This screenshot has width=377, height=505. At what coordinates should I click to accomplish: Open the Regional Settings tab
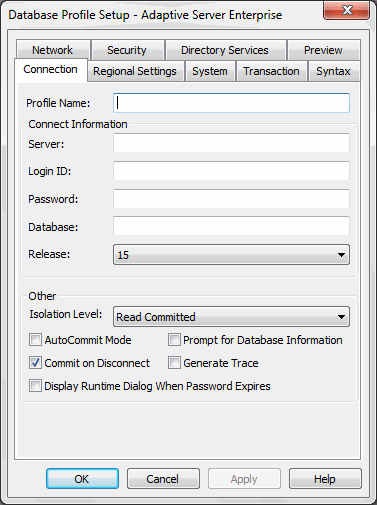pos(136,71)
